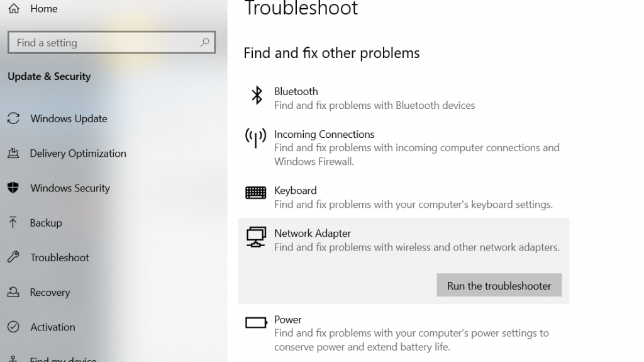Click the Windows Update sync icon
This screenshot has width=644, height=362.
[x=13, y=119]
